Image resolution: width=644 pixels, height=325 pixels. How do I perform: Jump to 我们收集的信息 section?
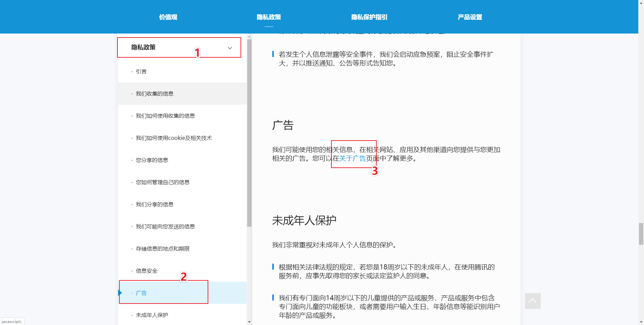pyautogui.click(x=182, y=94)
